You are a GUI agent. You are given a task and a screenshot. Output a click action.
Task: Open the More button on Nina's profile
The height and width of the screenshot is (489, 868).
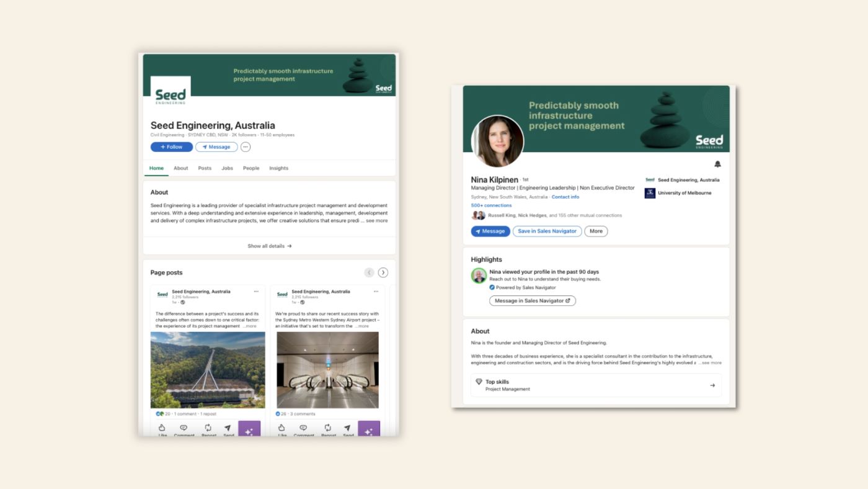pyautogui.click(x=596, y=231)
